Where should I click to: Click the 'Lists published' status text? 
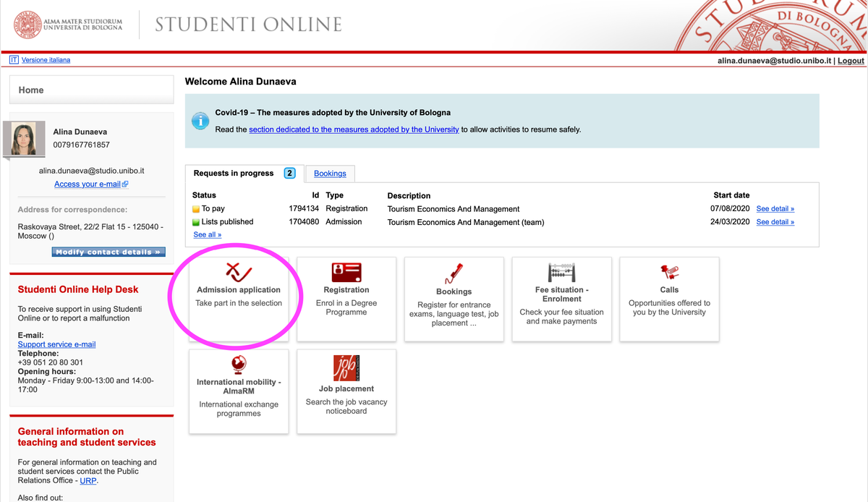coord(227,221)
